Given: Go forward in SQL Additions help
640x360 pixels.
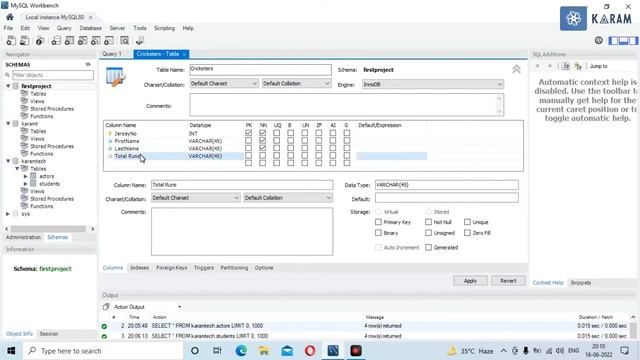Looking at the screenshot, I should (x=550, y=66).
